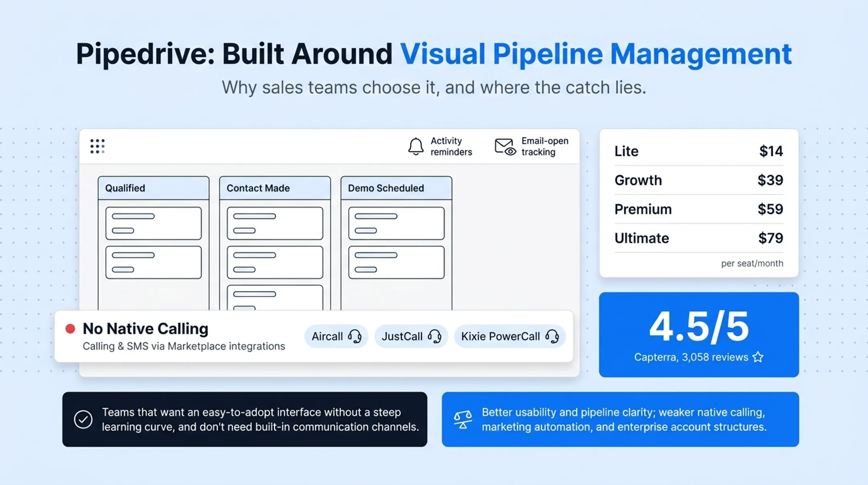Image resolution: width=868 pixels, height=485 pixels.
Task: Click the Premium plan name
Action: coord(643,209)
